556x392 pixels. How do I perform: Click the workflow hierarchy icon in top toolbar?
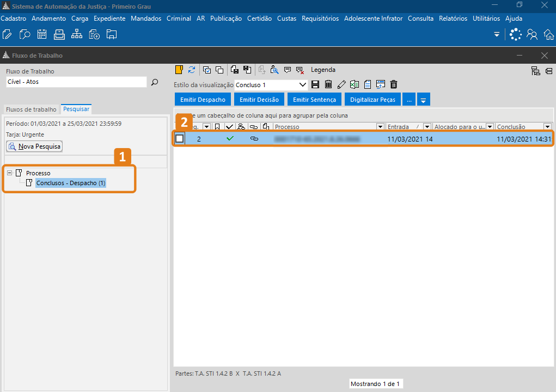(x=77, y=35)
